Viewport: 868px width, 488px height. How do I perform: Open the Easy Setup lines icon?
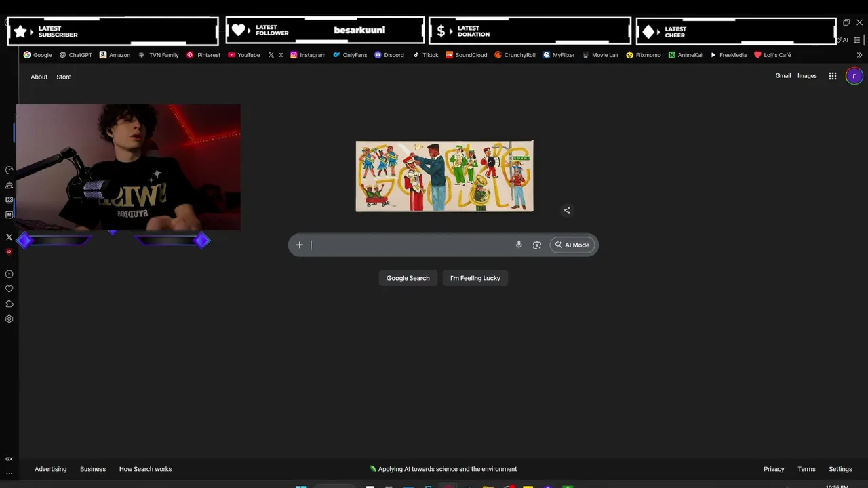point(857,40)
